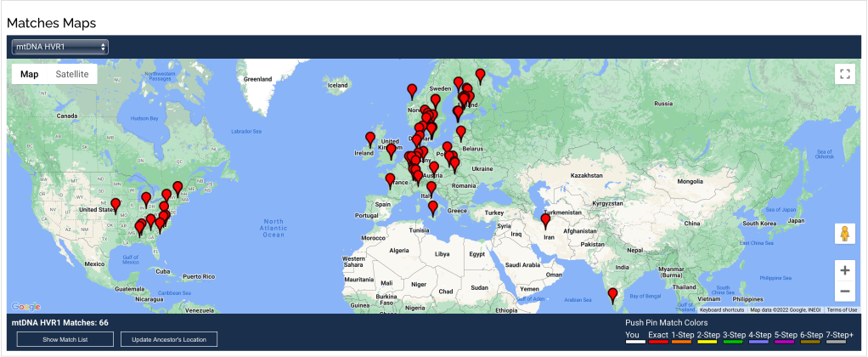Click the red pin near Sri Lanka

coord(612,295)
